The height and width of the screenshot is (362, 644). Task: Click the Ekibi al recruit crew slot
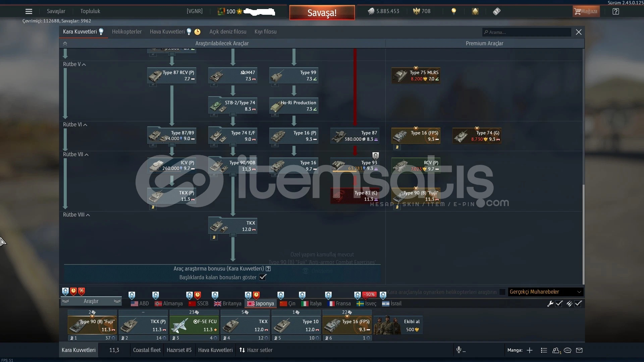click(398, 325)
